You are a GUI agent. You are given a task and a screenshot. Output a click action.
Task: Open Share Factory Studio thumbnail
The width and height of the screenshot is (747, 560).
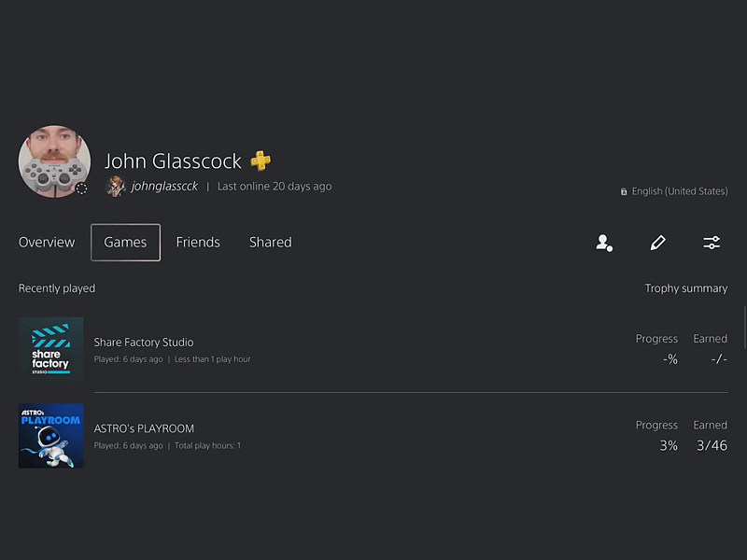(x=51, y=349)
